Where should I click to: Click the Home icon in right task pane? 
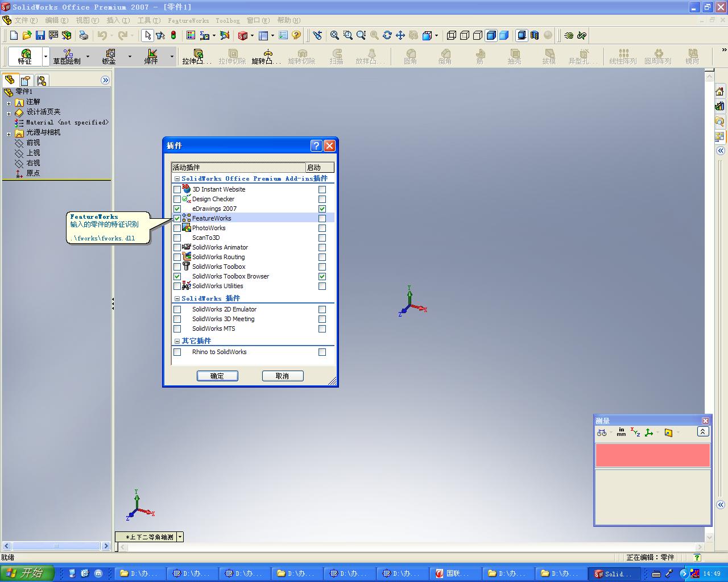pyautogui.click(x=720, y=92)
